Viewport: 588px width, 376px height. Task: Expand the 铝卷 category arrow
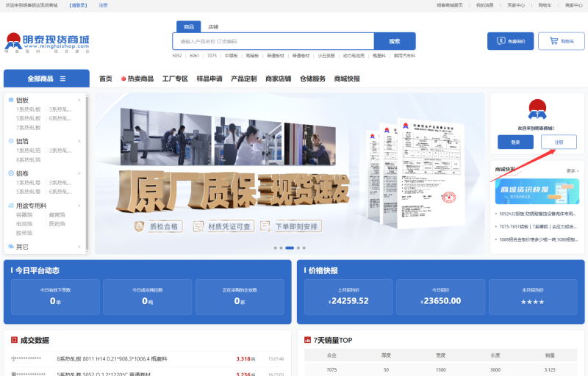(79, 173)
